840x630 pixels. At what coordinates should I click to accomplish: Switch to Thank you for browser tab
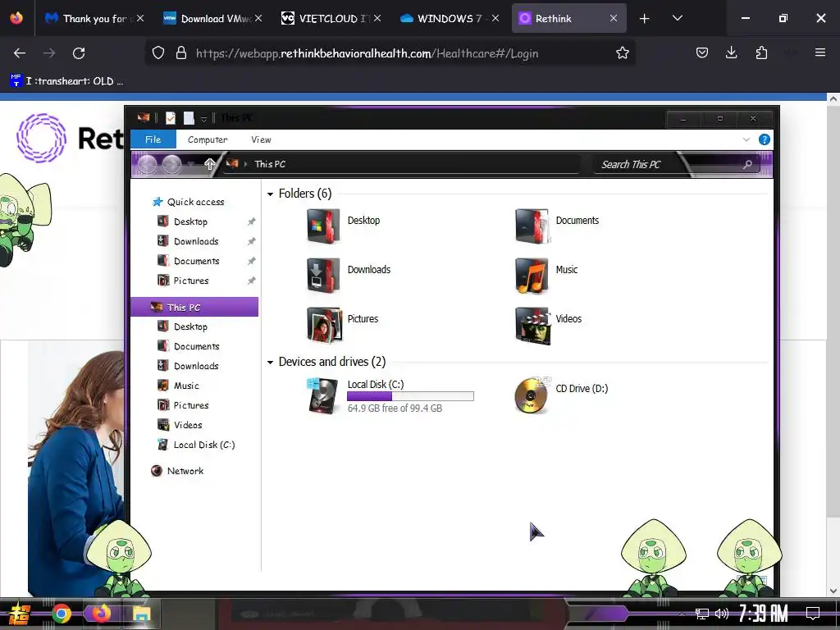pos(94,18)
